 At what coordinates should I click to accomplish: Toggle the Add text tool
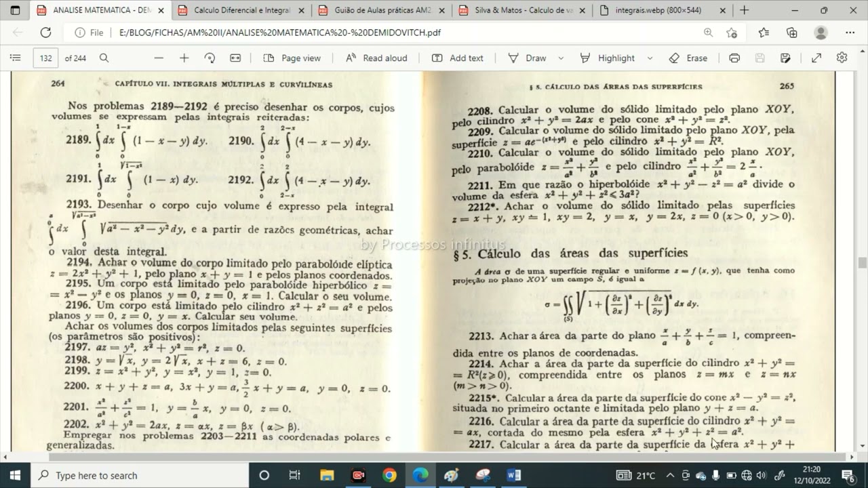(458, 58)
